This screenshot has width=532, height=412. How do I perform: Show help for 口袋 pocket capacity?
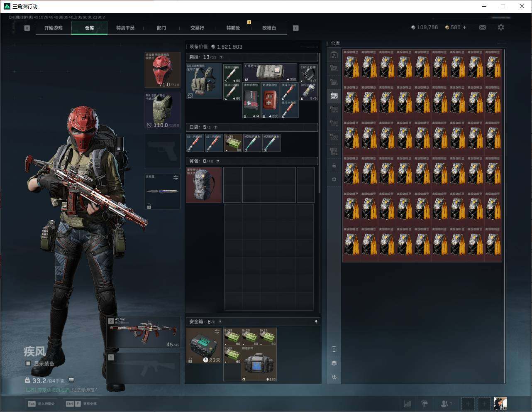(215, 127)
